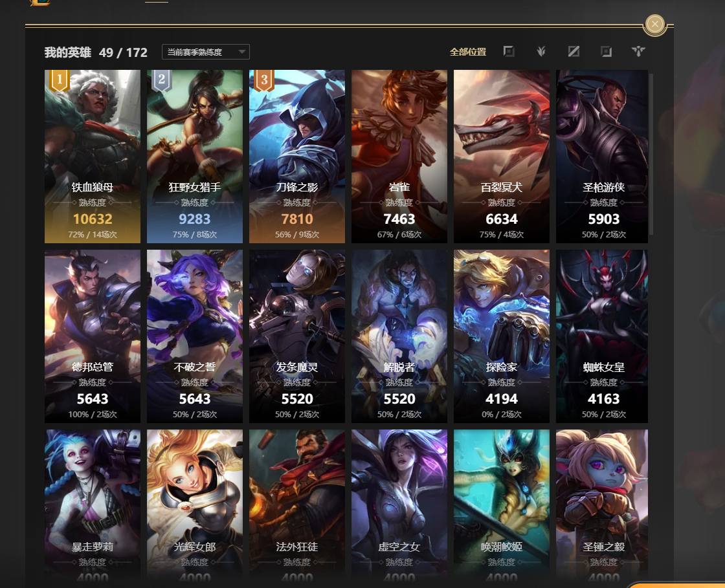Filter champions by support role icon

tap(638, 52)
